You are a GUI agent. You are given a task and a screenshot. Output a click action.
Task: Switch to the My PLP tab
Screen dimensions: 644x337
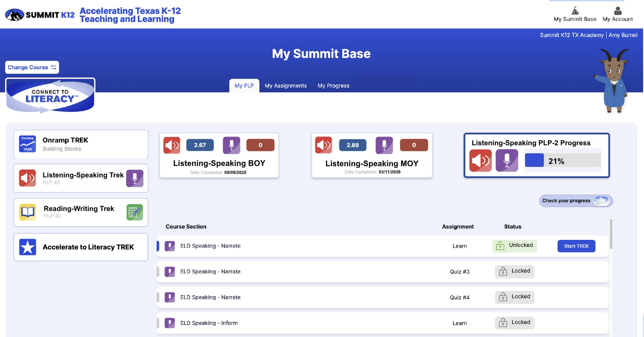pyautogui.click(x=244, y=86)
